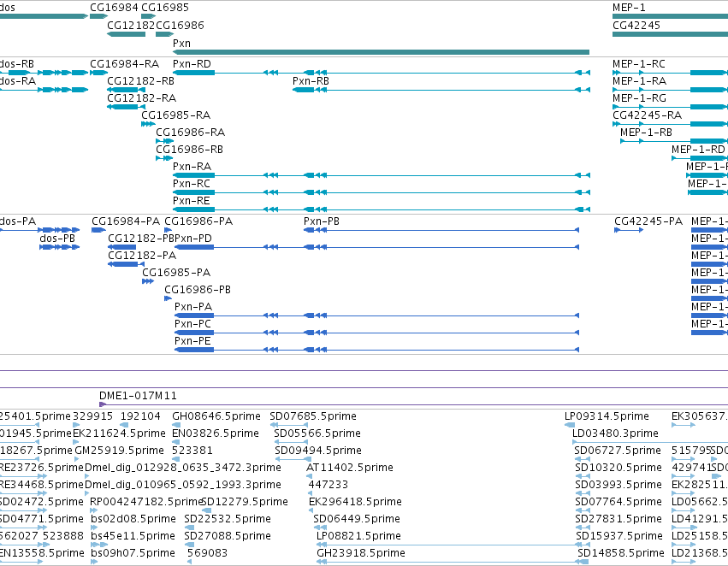Select transcript MEP-1-RG

(x=670, y=107)
